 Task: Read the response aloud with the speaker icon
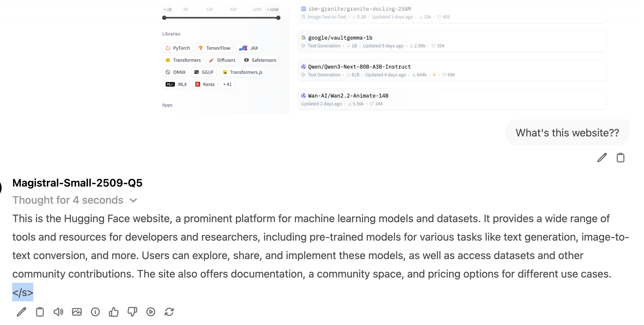[58, 312]
